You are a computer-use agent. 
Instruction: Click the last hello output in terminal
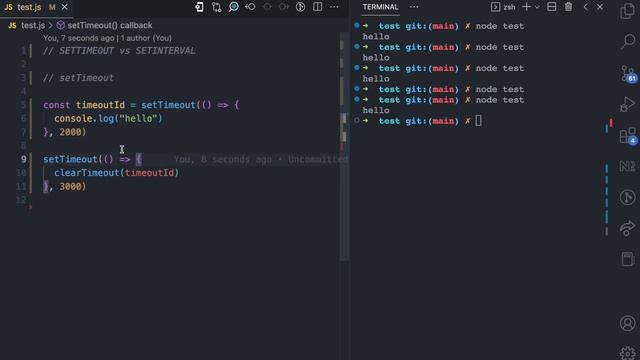[376, 110]
